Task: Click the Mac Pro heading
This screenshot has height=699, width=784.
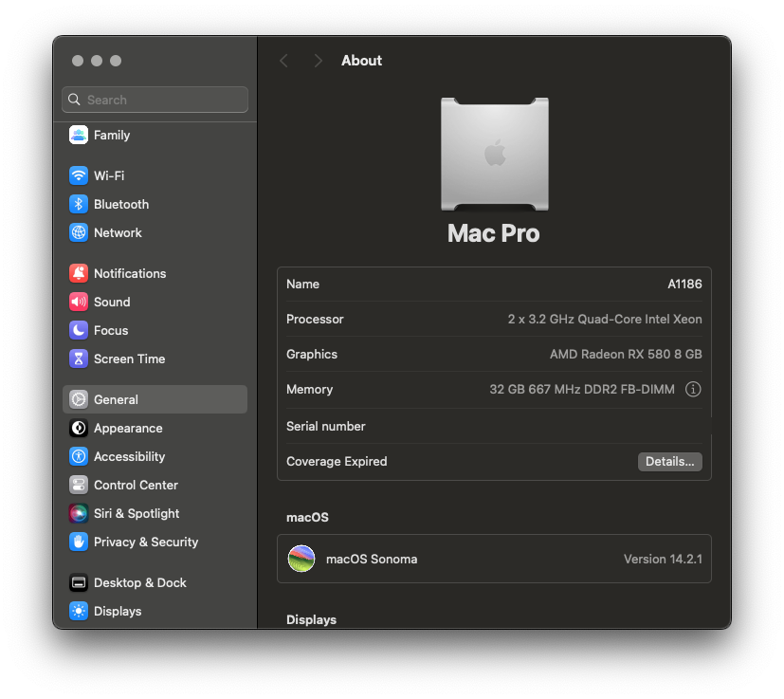Action: click(x=494, y=233)
